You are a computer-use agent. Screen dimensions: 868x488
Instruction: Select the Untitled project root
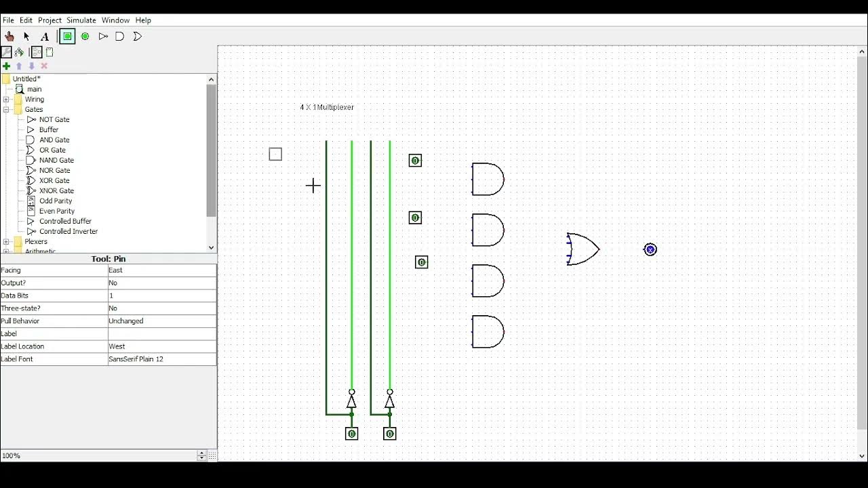point(26,79)
